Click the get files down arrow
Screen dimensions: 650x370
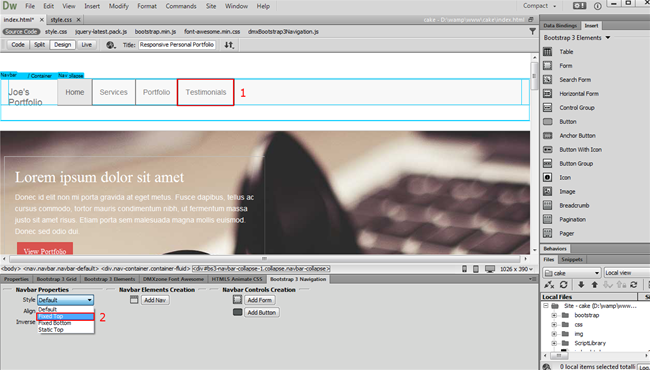pos(581,285)
